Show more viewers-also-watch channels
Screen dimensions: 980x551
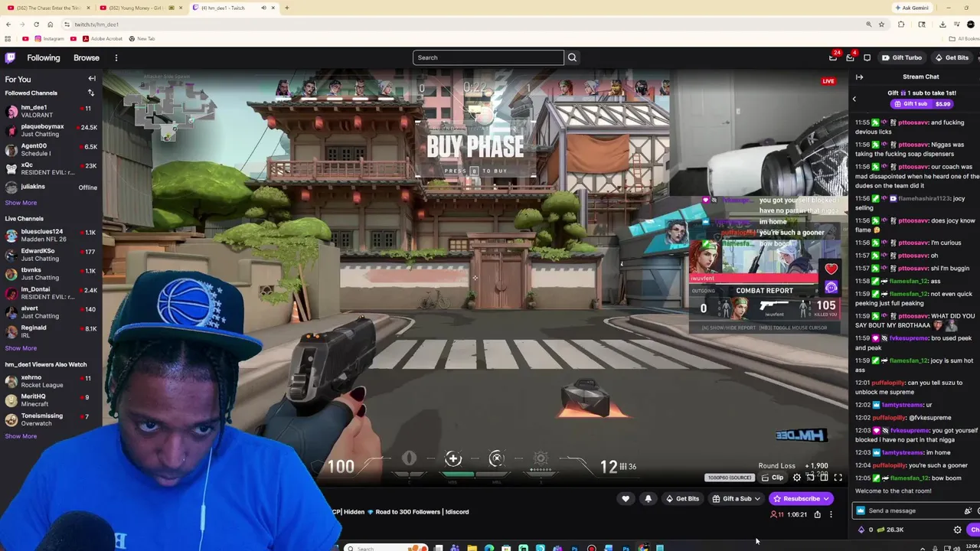pos(21,436)
